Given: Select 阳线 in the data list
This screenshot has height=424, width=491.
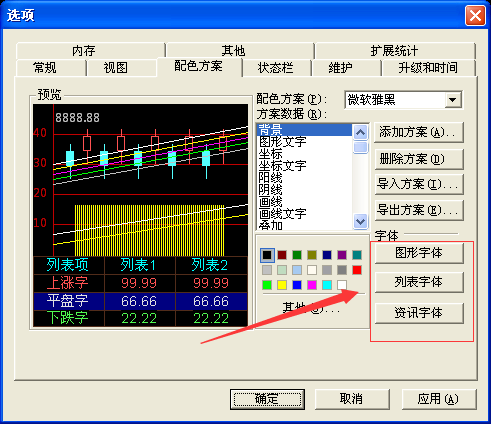Looking at the screenshot, I should (305, 178).
